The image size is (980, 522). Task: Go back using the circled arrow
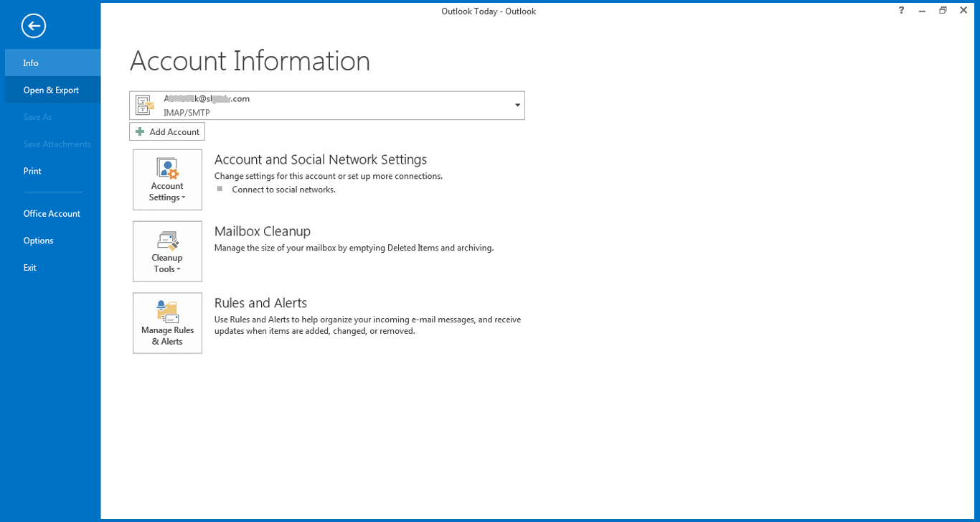tap(34, 27)
